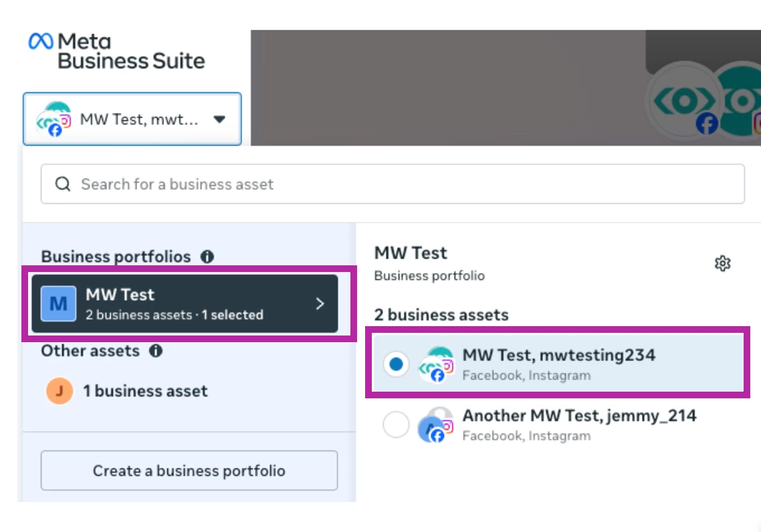Focus the Search for a business asset field

point(393,184)
